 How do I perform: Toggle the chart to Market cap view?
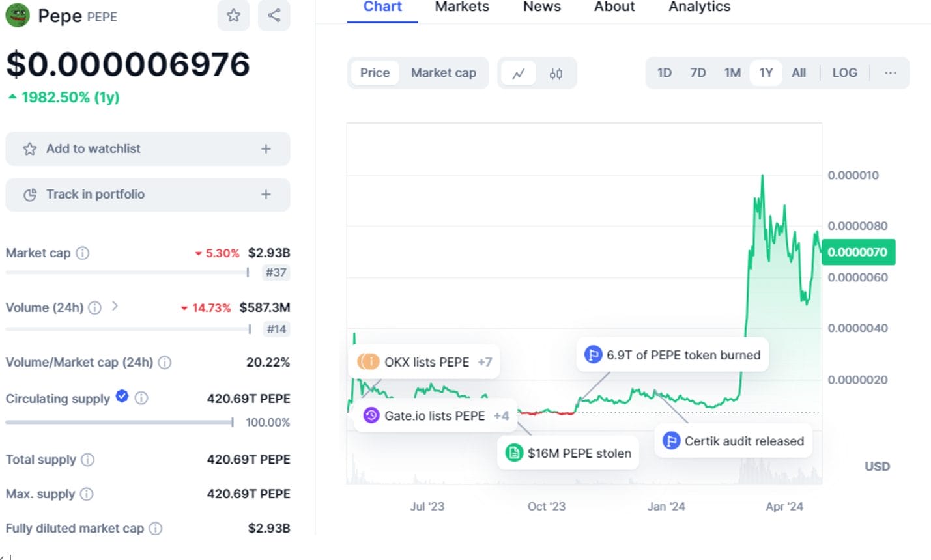click(x=444, y=73)
